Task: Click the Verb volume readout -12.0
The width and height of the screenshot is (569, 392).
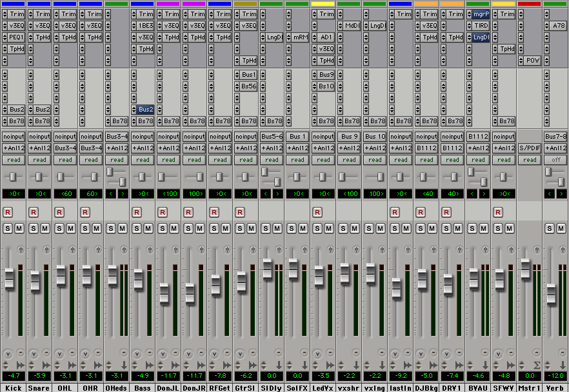Action: coord(555,376)
